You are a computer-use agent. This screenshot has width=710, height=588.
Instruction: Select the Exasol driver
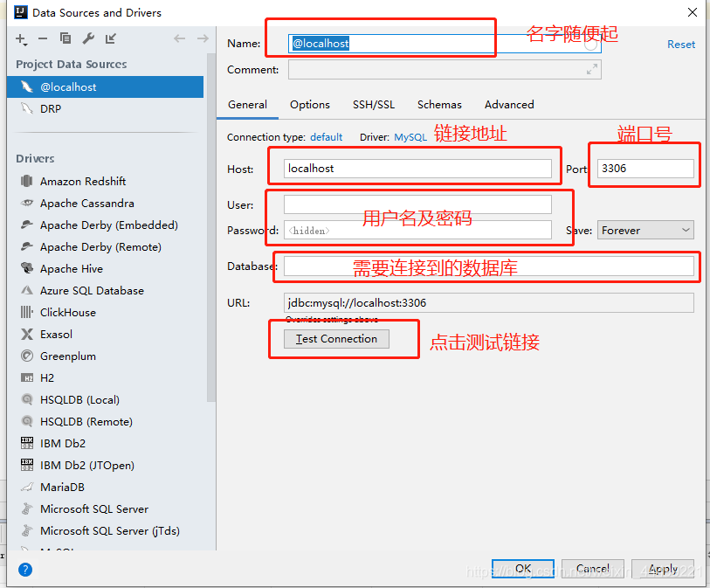pos(56,335)
